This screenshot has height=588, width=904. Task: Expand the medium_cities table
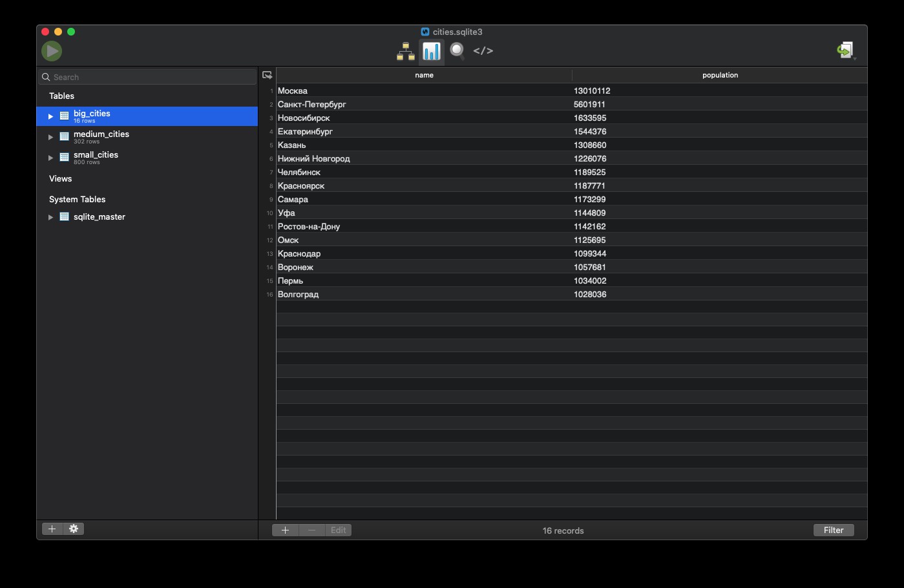pyautogui.click(x=50, y=137)
